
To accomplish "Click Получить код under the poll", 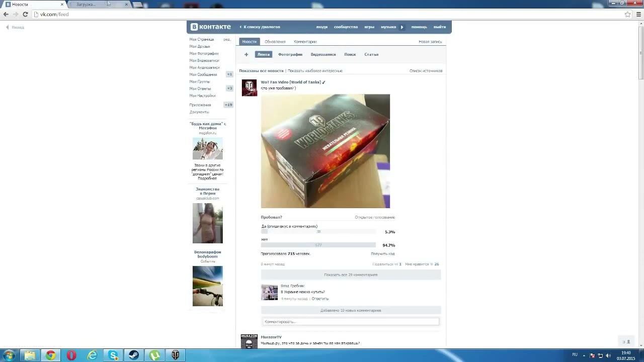I will click(x=383, y=254).
